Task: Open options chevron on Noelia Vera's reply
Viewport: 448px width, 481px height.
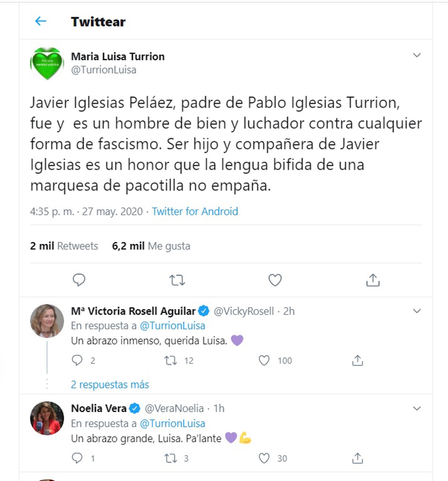Action: click(416, 409)
